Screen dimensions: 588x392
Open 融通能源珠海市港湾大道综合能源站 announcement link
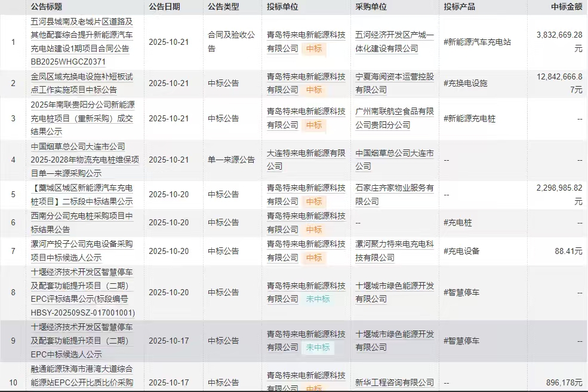click(x=82, y=376)
